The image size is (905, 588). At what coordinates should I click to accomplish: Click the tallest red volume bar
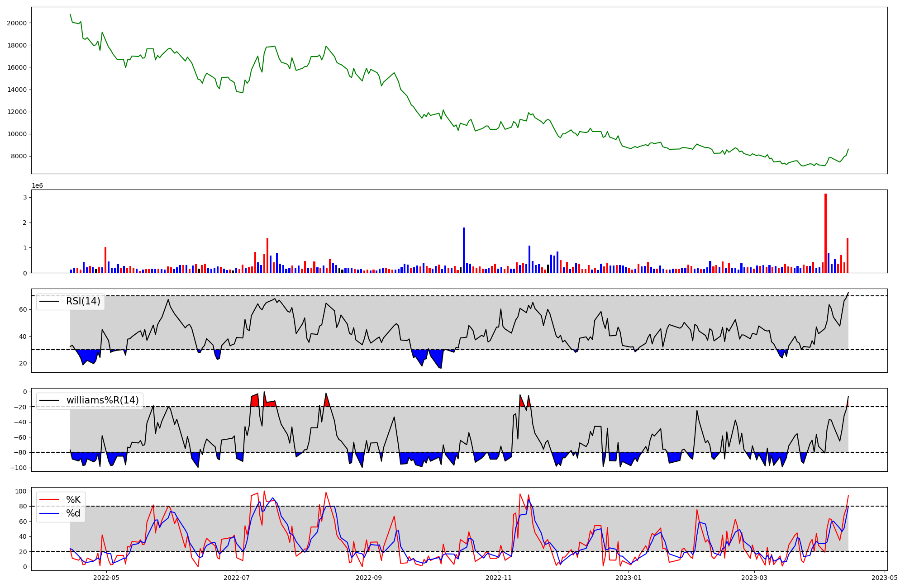(825, 233)
